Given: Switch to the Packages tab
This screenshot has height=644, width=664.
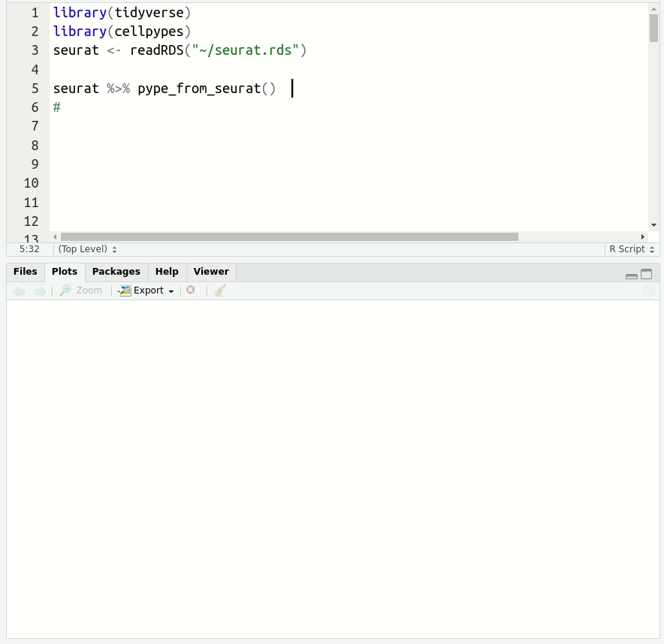Looking at the screenshot, I should click(x=116, y=272).
